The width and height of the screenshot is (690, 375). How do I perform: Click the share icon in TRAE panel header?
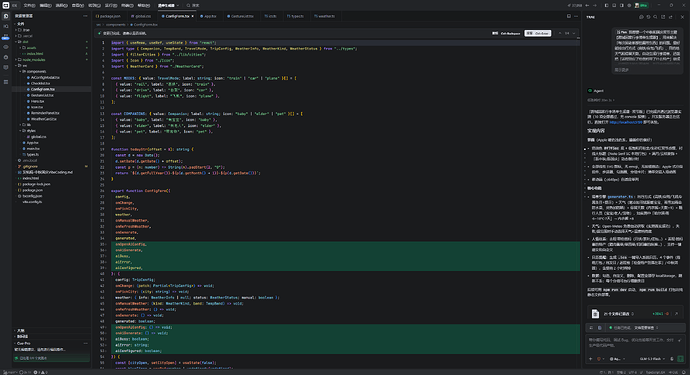tap(671, 17)
